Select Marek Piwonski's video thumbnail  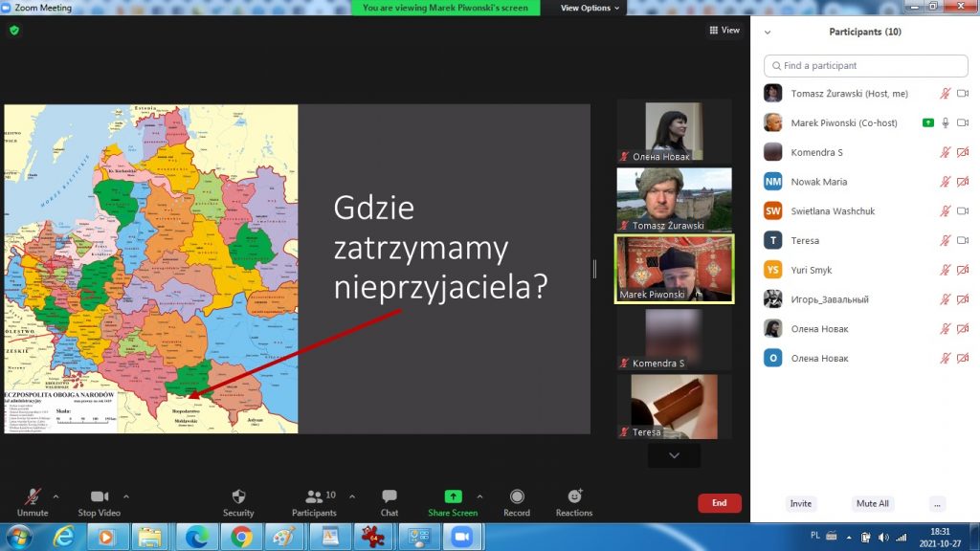(674, 269)
